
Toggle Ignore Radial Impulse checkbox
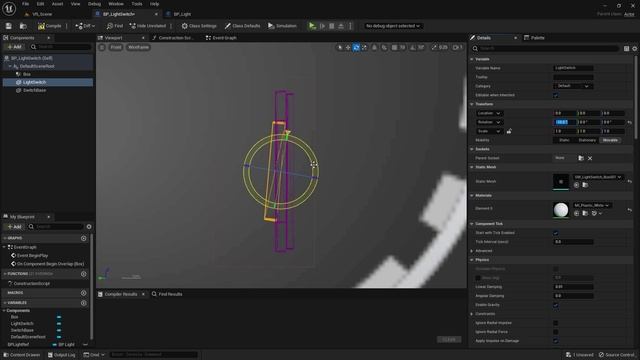coord(556,323)
